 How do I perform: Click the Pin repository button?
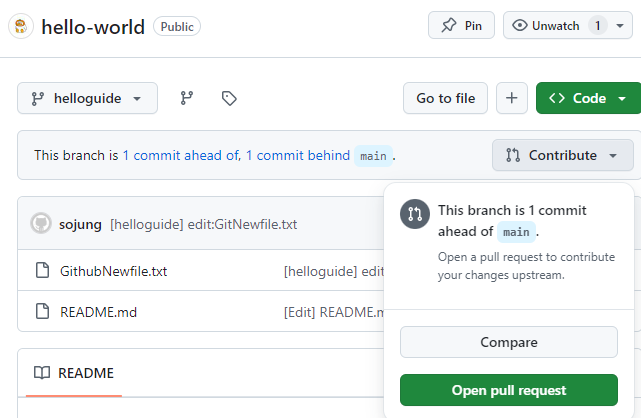(461, 25)
